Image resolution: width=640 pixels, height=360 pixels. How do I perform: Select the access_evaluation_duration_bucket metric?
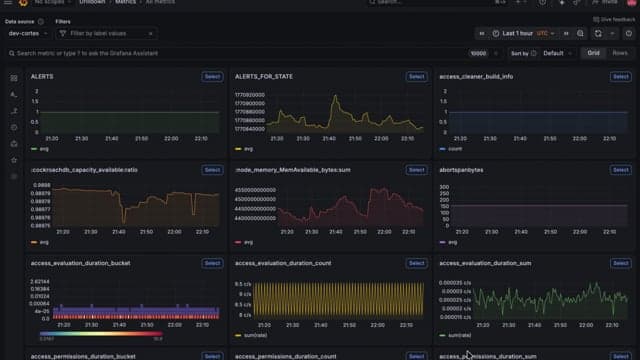pos(212,263)
